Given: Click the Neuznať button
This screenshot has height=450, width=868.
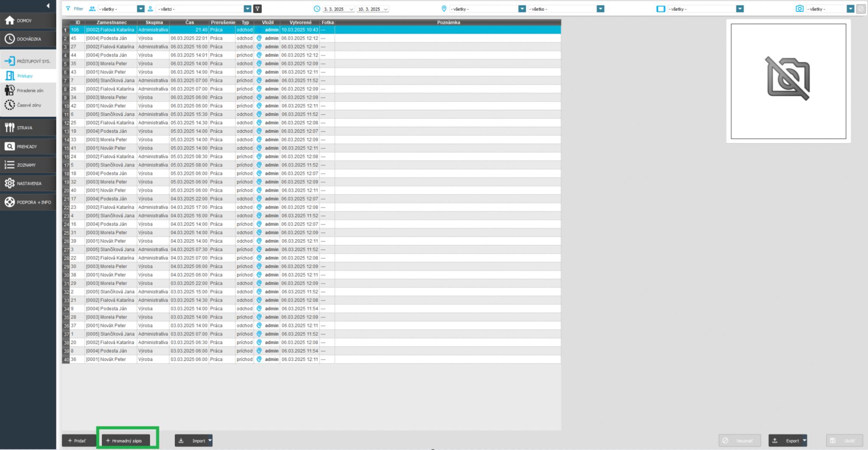Looking at the screenshot, I should point(740,441).
